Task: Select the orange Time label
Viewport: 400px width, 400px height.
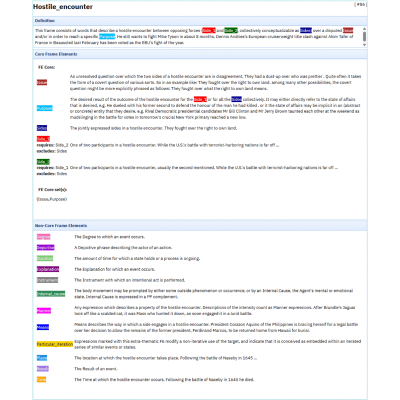Action: click(41, 379)
